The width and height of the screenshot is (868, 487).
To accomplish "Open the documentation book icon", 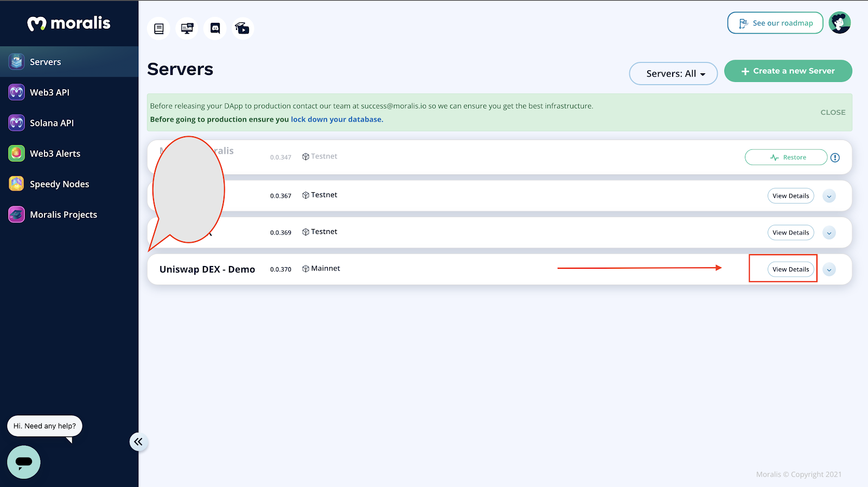I will pos(159,29).
